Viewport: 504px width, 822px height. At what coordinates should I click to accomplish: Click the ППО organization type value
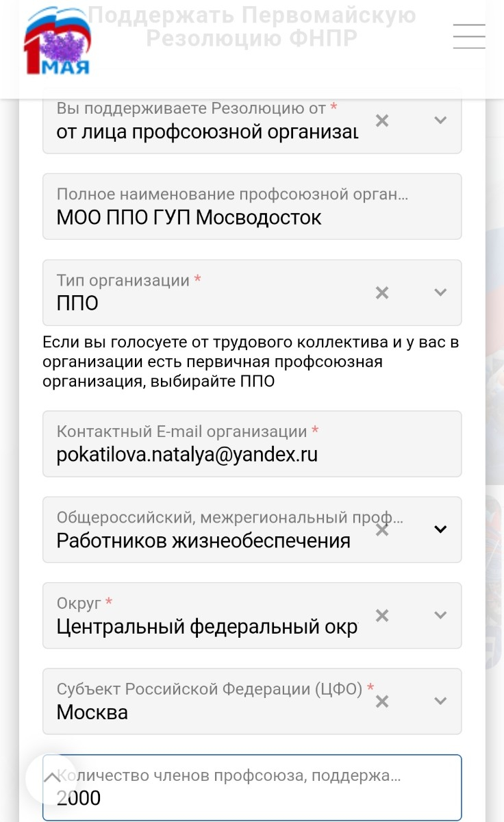tap(77, 303)
